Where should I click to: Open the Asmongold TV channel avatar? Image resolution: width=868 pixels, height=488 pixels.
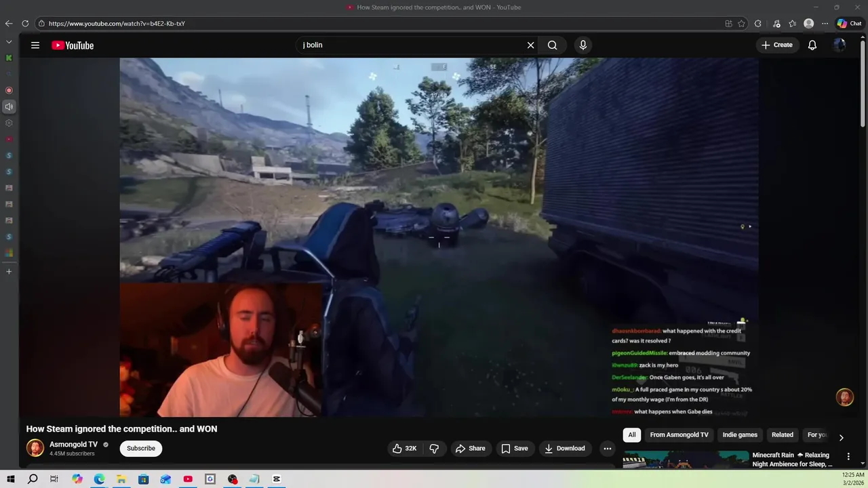(35, 448)
